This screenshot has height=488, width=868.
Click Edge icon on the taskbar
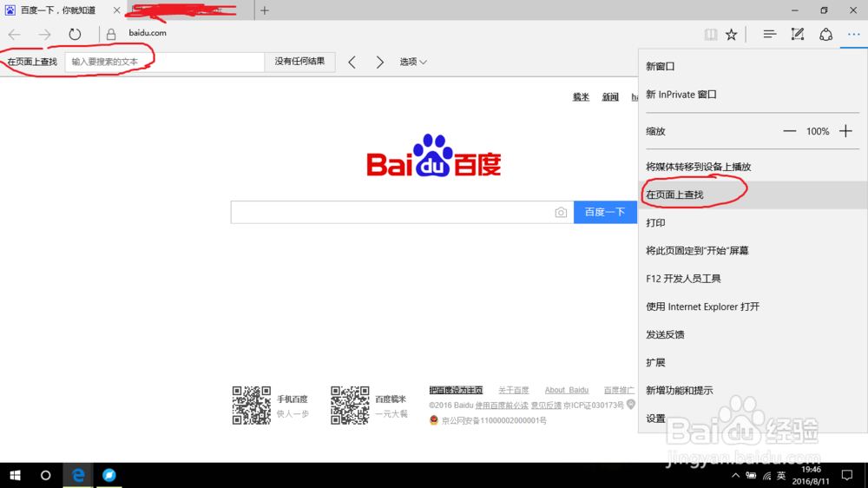click(x=77, y=475)
